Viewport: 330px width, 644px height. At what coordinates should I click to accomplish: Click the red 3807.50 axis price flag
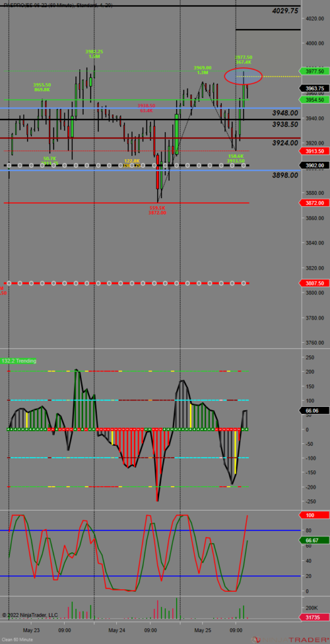315,284
